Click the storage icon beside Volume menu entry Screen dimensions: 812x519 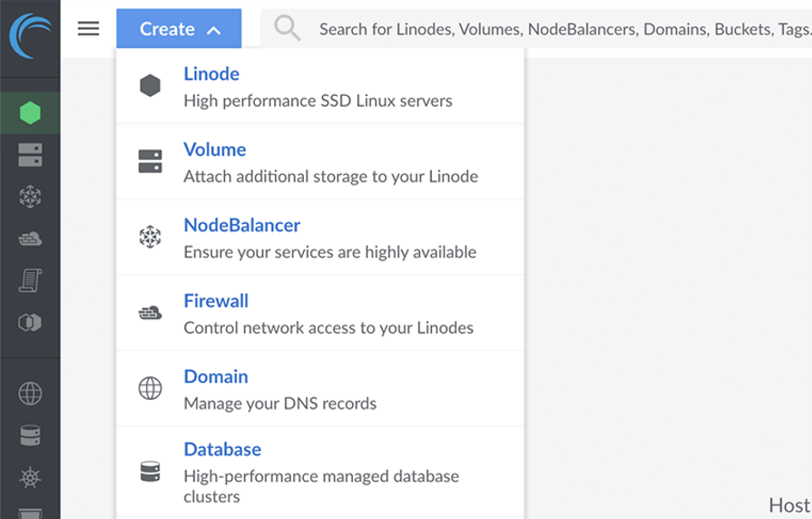pyautogui.click(x=150, y=161)
